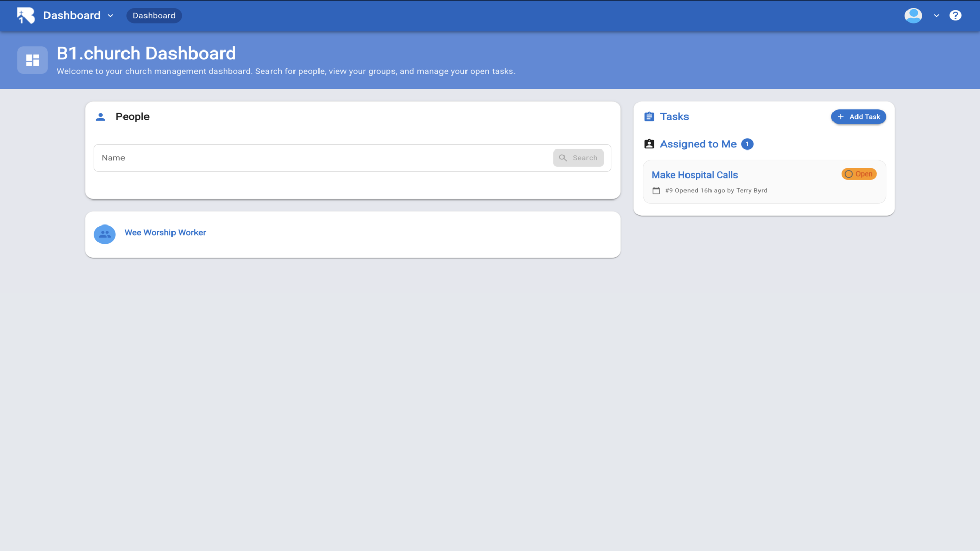980x551 pixels.
Task: Click the Open status chip
Action: pos(859,174)
